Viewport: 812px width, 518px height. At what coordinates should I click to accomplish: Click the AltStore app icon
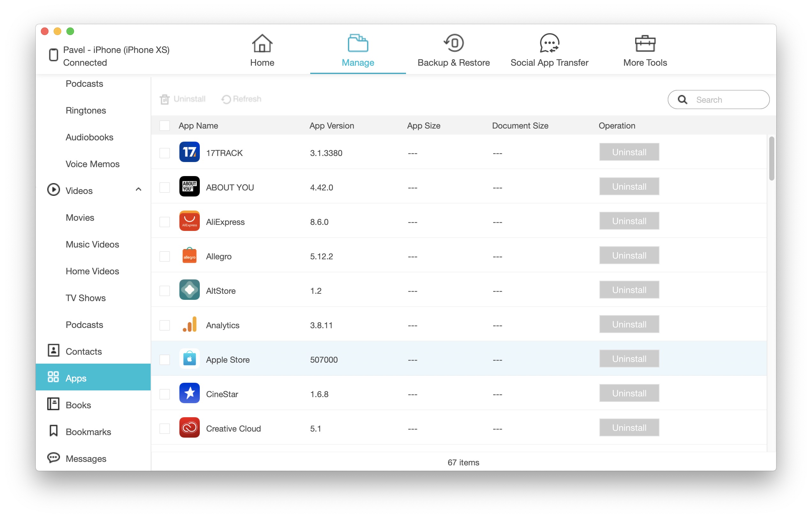[x=189, y=290]
